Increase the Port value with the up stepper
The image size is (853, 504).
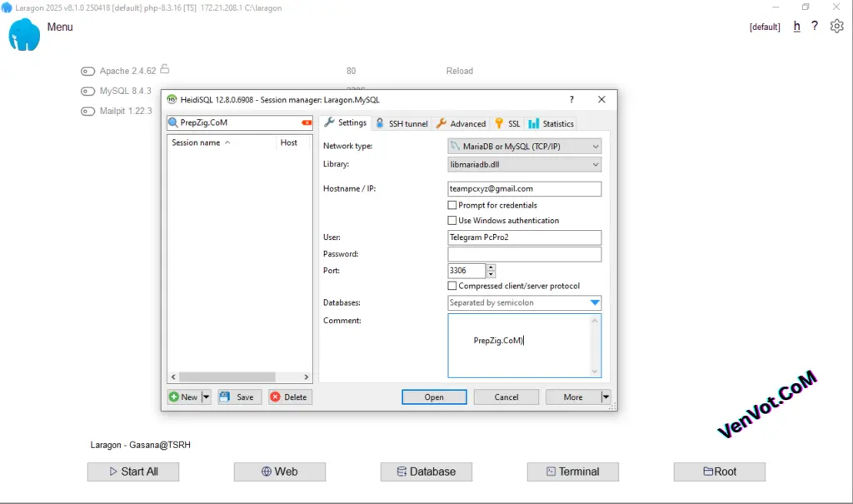pyautogui.click(x=490, y=267)
